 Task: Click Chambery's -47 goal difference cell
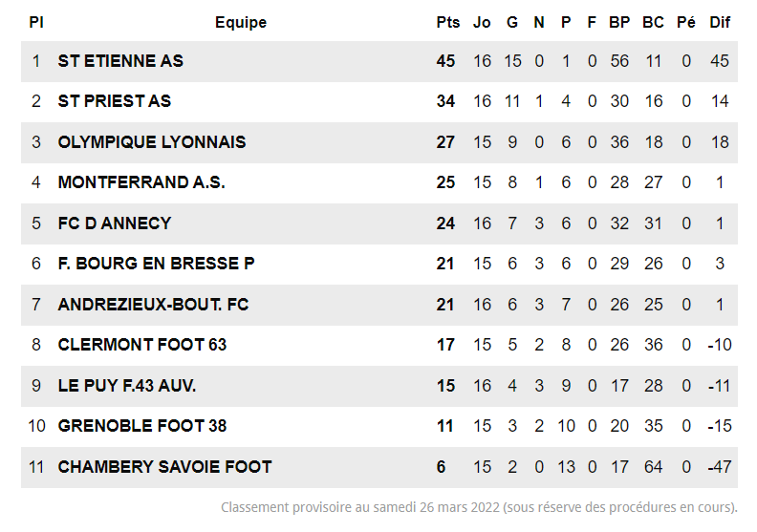[x=720, y=467]
